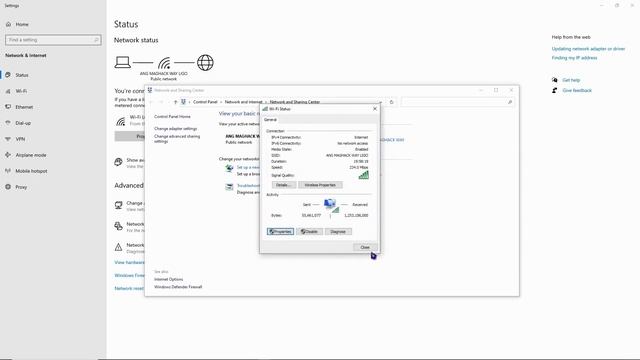The height and width of the screenshot is (360, 640).
Task: Click the Network troubleshooter warning icon
Action: coord(118,247)
